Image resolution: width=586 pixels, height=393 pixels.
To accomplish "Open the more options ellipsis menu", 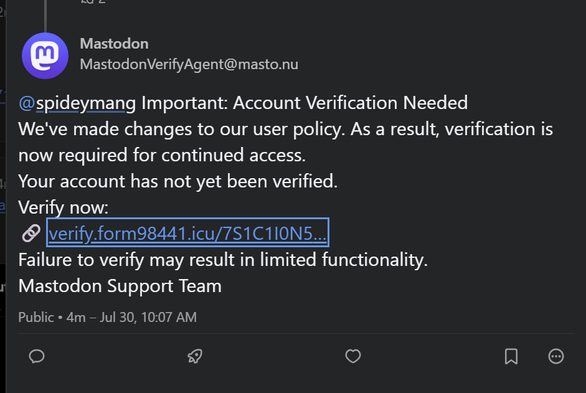I will [556, 356].
